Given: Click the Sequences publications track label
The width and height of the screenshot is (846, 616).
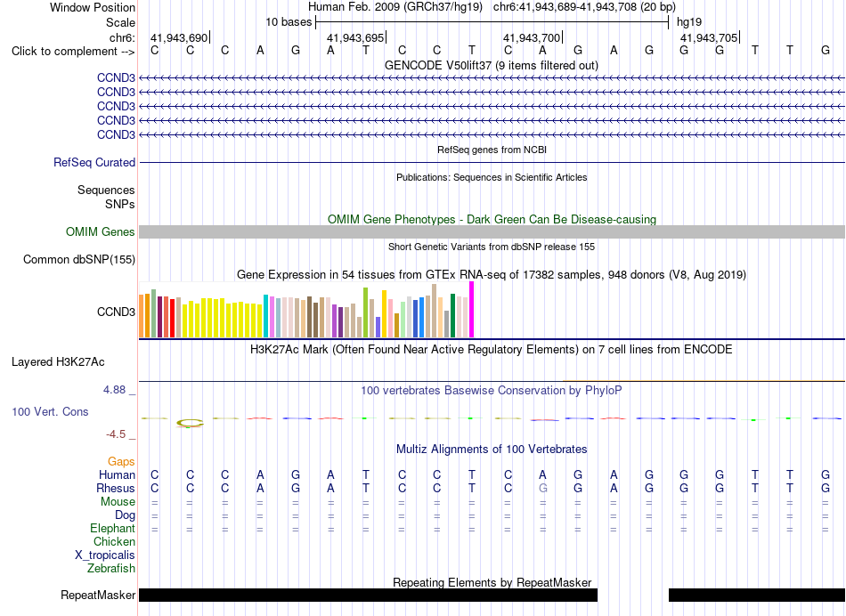Looking at the screenshot, I should pyautogui.click(x=106, y=190).
